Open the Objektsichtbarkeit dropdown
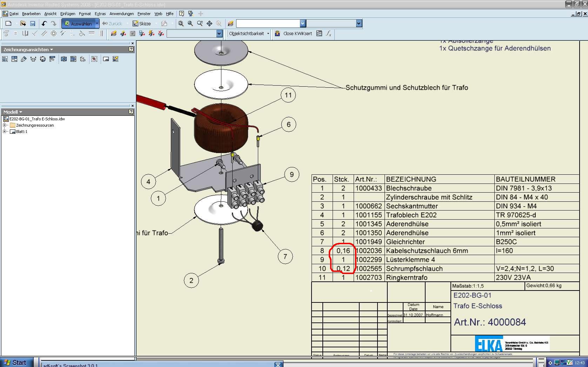This screenshot has width=588, height=367. click(268, 34)
